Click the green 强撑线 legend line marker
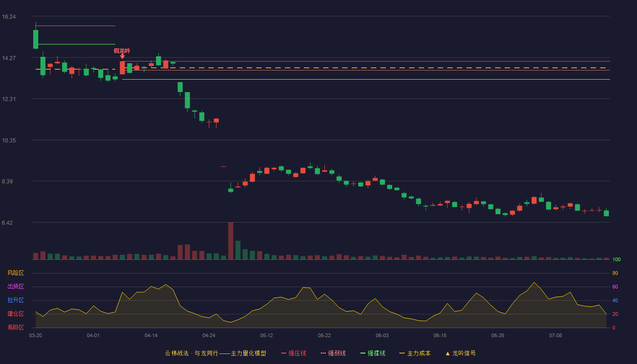The width and height of the screenshot is (637, 364). [x=363, y=353]
